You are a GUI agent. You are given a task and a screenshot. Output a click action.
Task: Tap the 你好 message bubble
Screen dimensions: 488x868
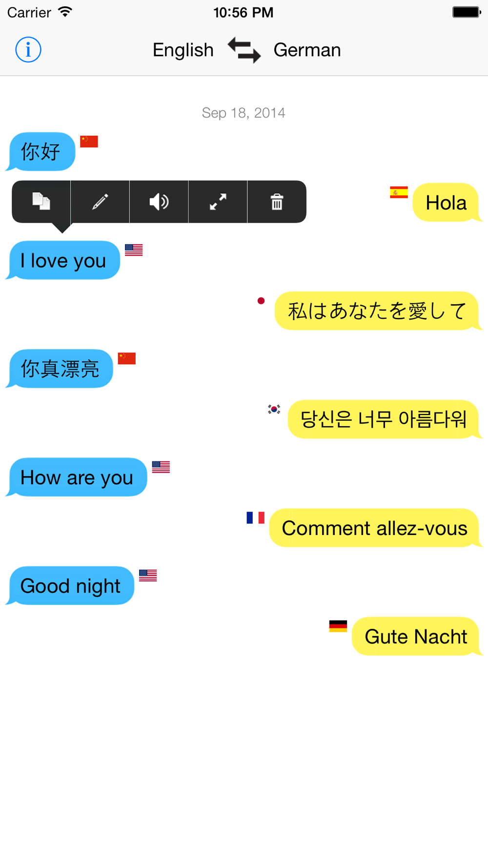41,151
